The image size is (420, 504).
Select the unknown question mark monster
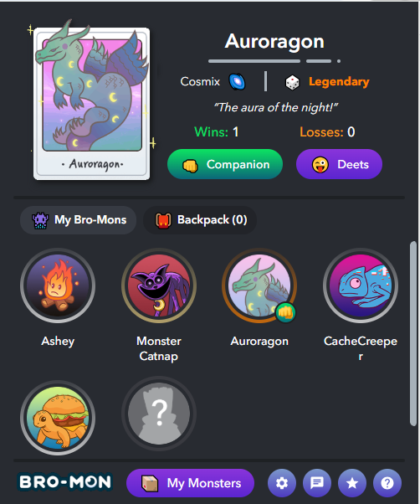159,414
